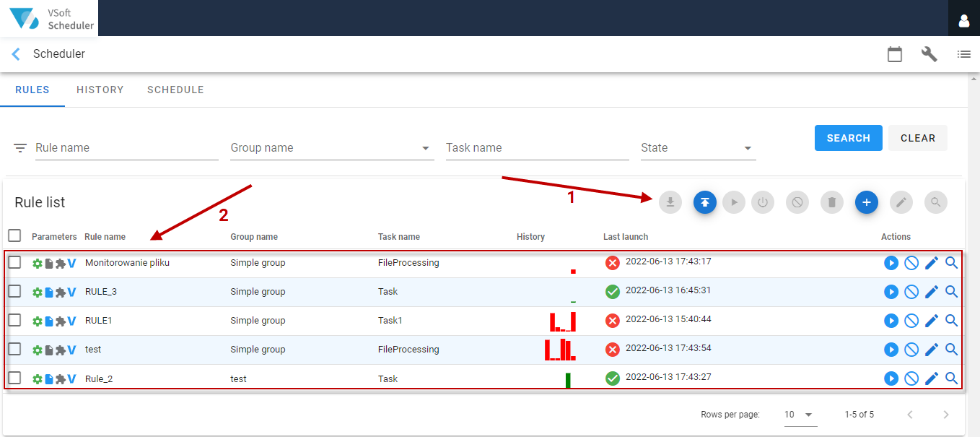Open the user account icon
Image resolution: width=980 pixels, height=437 pixels.
click(x=964, y=21)
